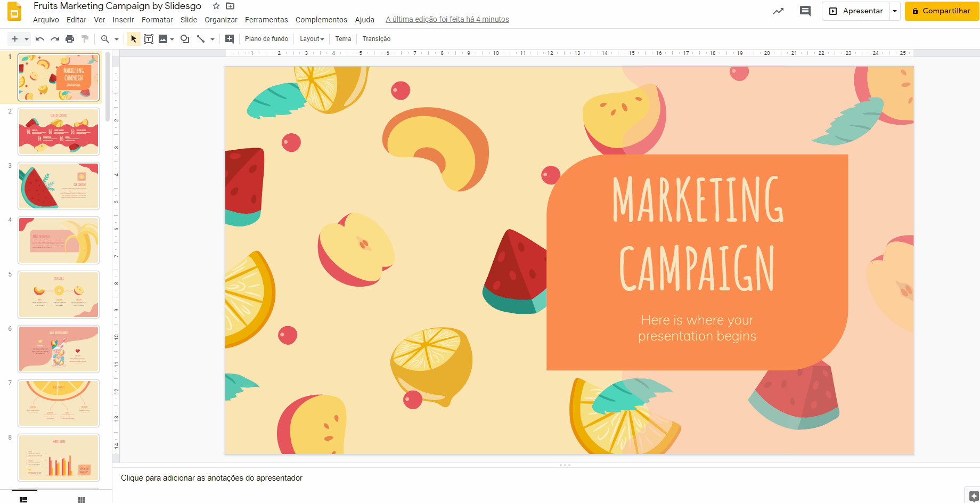Select slide 6 pink thumbnail

point(59,349)
